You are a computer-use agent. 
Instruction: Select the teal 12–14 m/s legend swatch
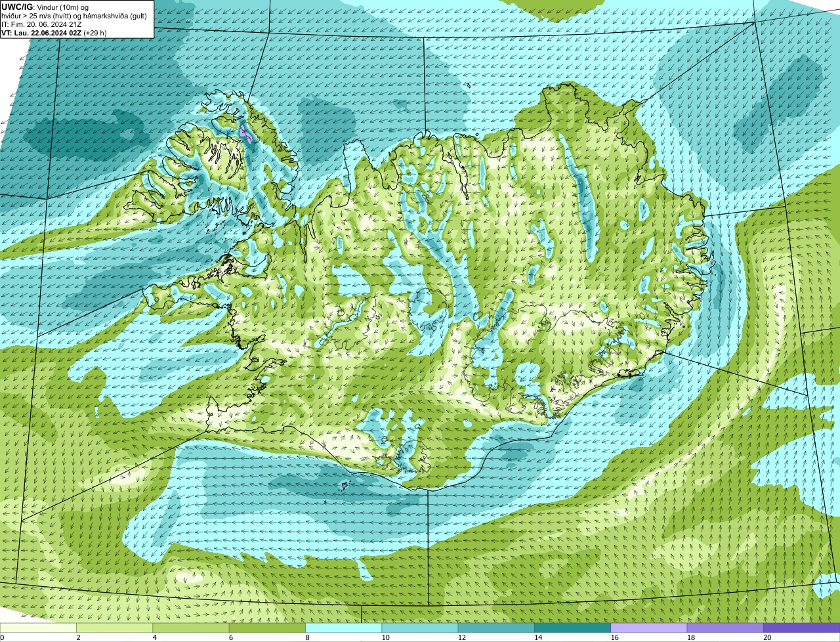(x=496, y=628)
